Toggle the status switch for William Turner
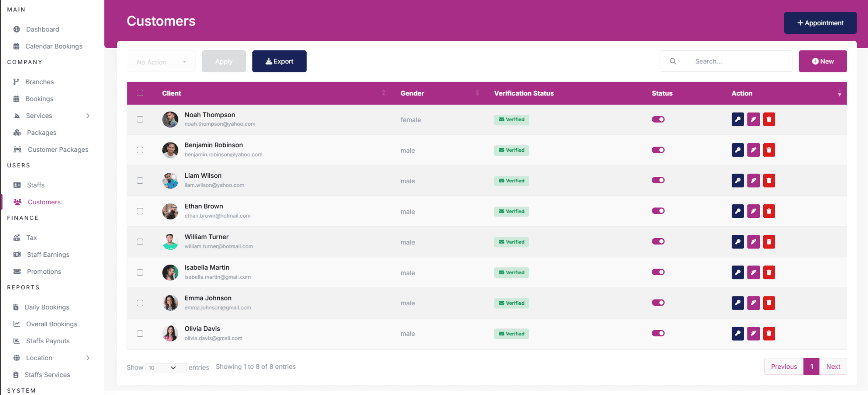The height and width of the screenshot is (395, 868). (x=658, y=242)
